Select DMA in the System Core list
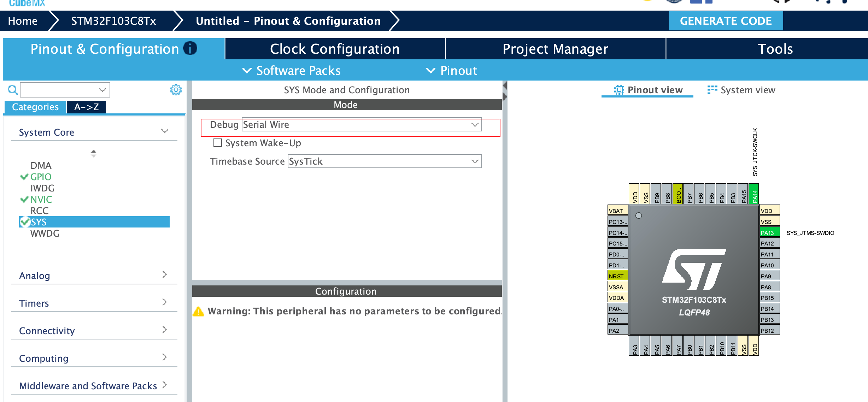The width and height of the screenshot is (868, 402). click(41, 165)
